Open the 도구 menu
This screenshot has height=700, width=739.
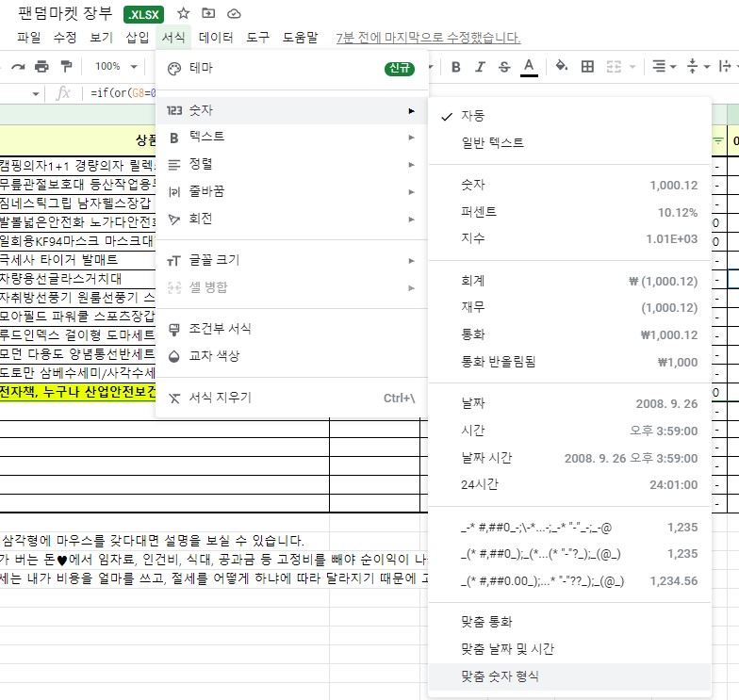pyautogui.click(x=258, y=38)
